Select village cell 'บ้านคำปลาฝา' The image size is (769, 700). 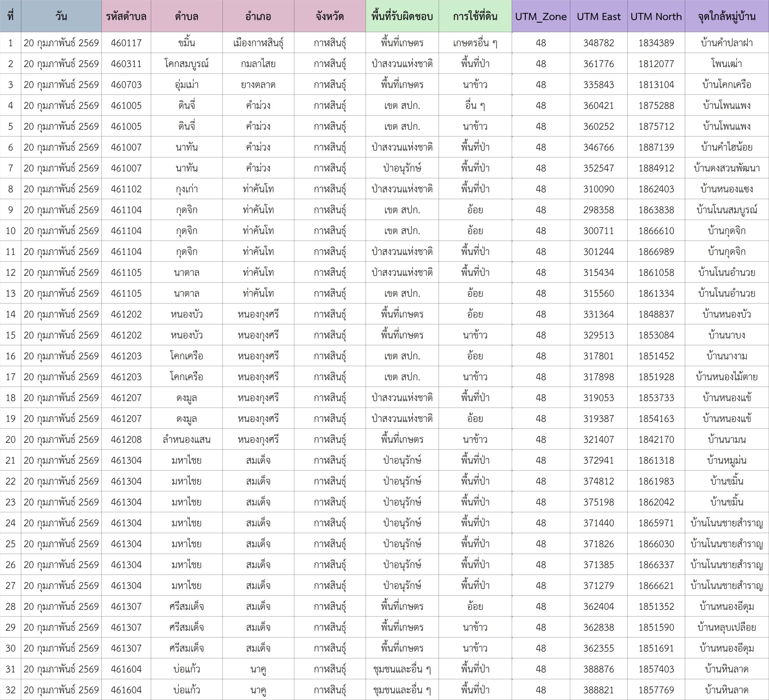[x=727, y=43]
